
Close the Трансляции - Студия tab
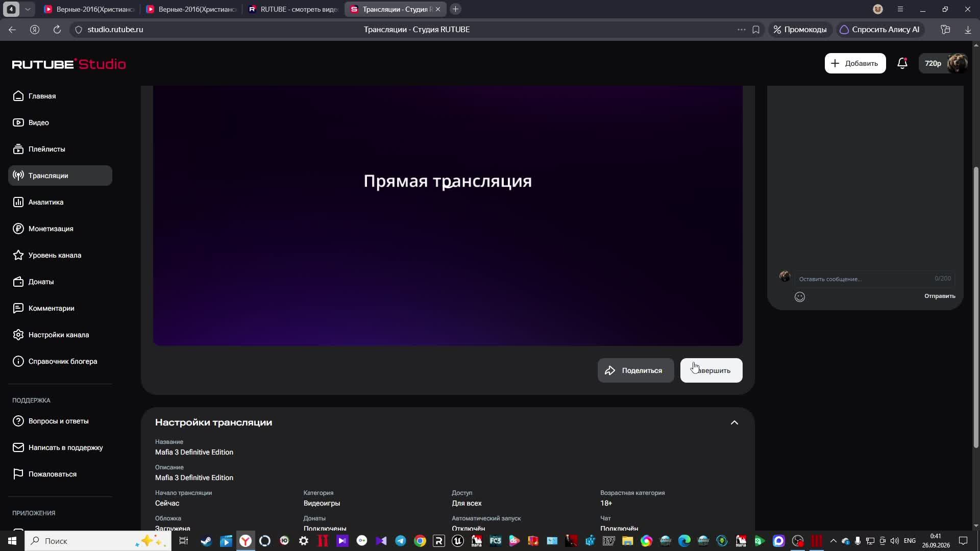pos(437,9)
